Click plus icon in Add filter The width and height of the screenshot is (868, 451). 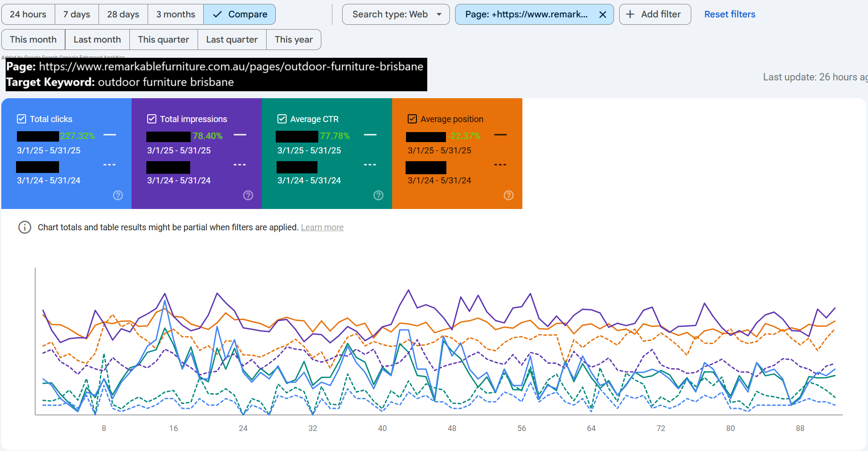(630, 14)
